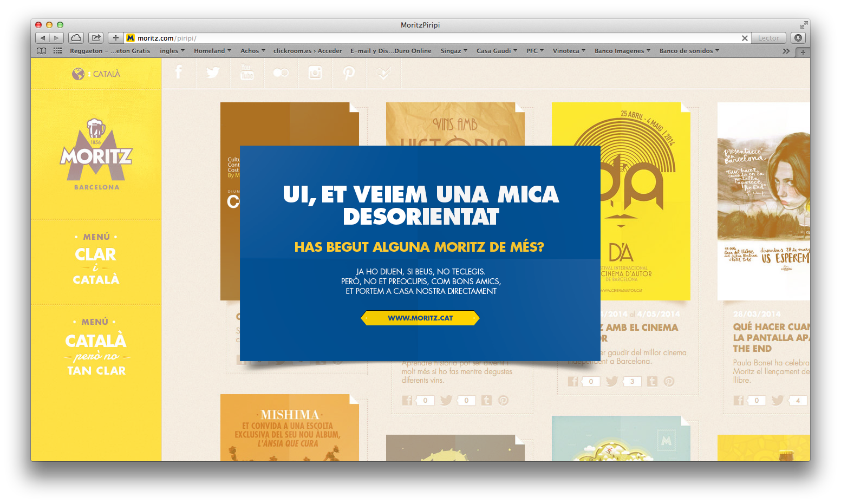Viewport: 841px width, 504px height.
Task: Open the YouTube icon in the site header
Action: [x=247, y=73]
